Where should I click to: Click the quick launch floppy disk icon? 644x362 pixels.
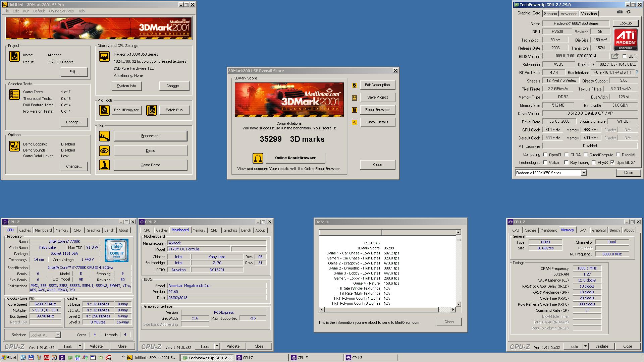31,358
